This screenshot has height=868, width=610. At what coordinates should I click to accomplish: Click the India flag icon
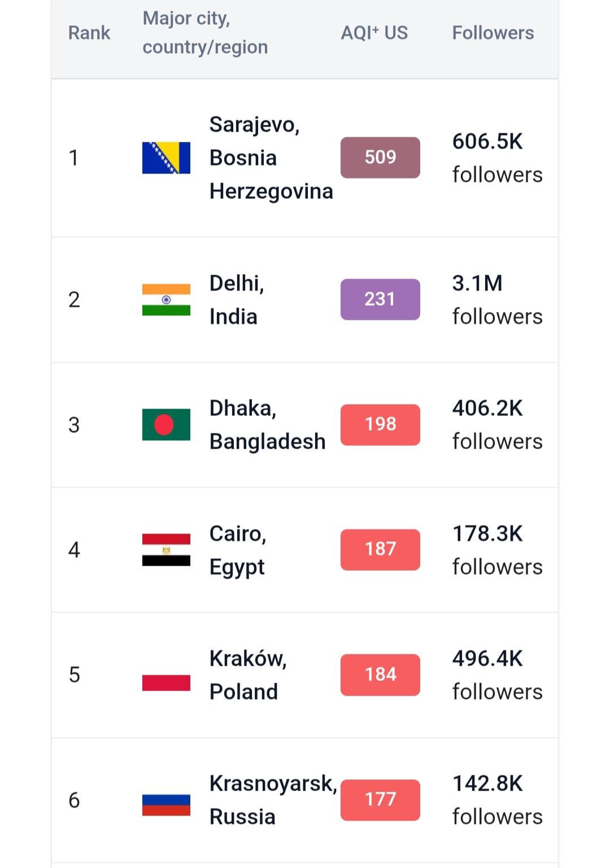166,300
